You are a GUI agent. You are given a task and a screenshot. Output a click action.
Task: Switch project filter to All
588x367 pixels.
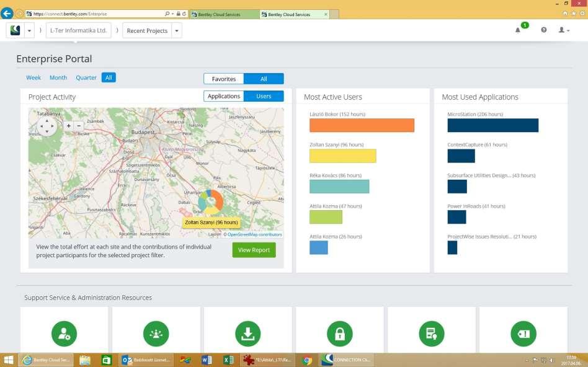pyautogui.click(x=264, y=79)
